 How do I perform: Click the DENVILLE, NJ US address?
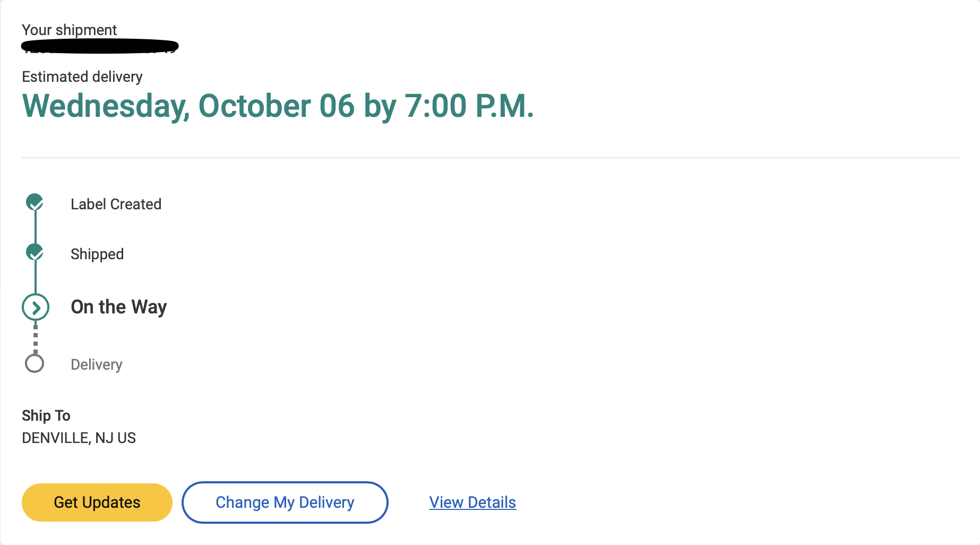(x=79, y=438)
